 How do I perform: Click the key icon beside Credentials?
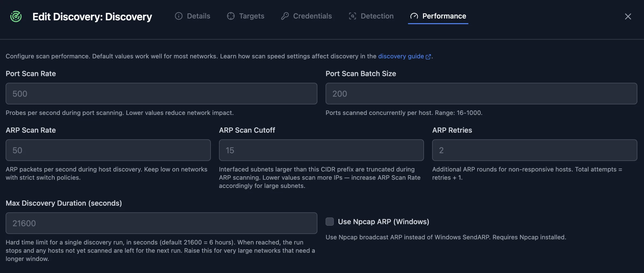coord(285,16)
